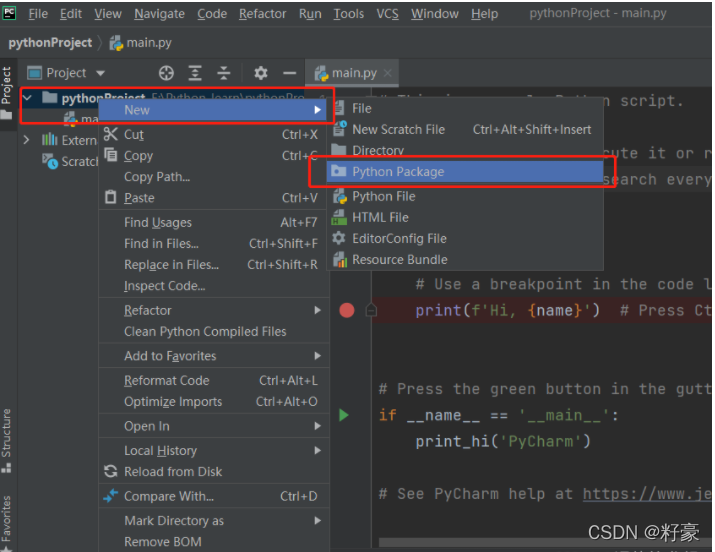Click the Resource Bundle chart icon
The height and width of the screenshot is (552, 715).
point(339,259)
